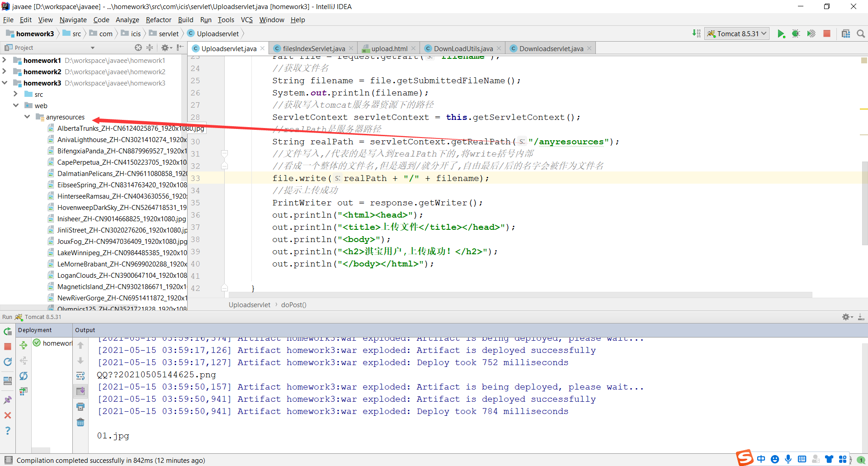Print the console output

click(80, 407)
